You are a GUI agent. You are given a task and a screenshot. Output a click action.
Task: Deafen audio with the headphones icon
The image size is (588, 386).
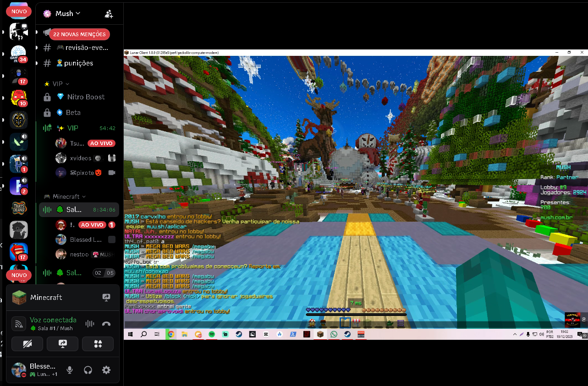click(88, 370)
